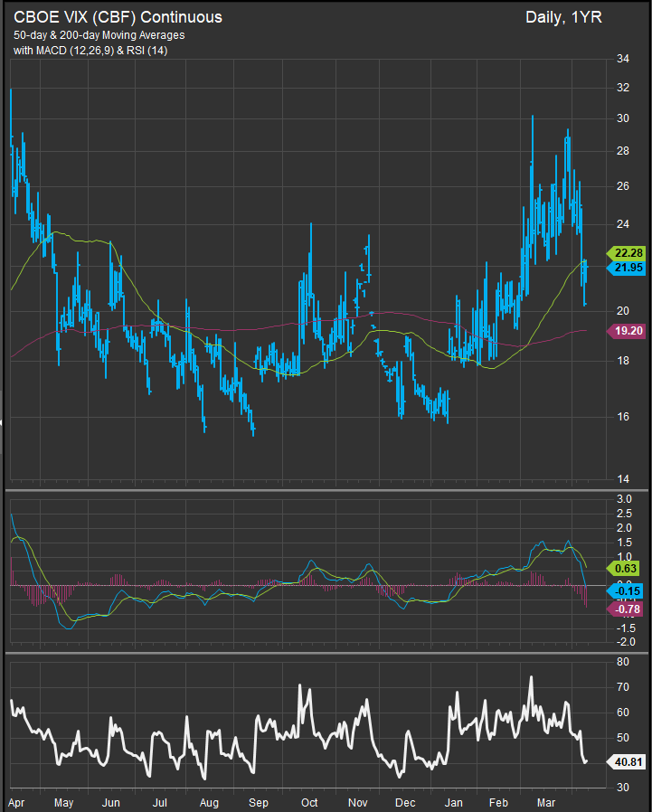The height and width of the screenshot is (812, 652).
Task: Click the green 22.28 moving average tag
Action: [x=626, y=251]
